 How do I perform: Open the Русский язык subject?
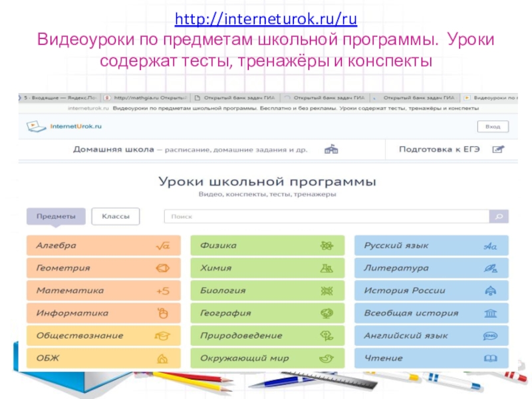point(432,245)
